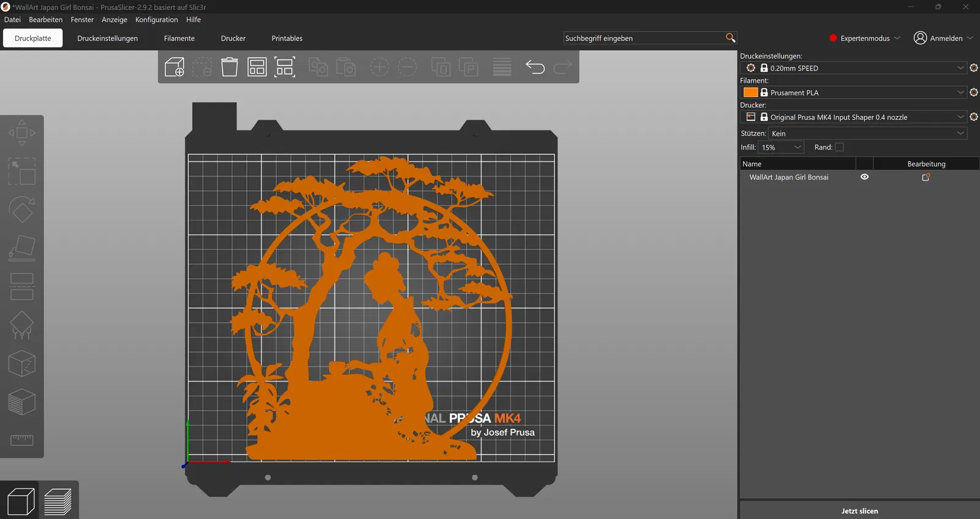
Task: Expand the 0.20mm SPEED print settings dropdown
Action: (x=960, y=68)
